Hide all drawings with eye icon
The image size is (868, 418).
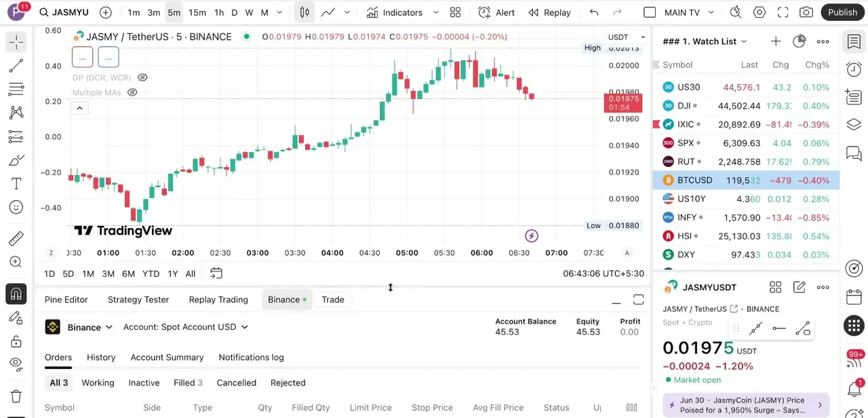pyautogui.click(x=16, y=364)
